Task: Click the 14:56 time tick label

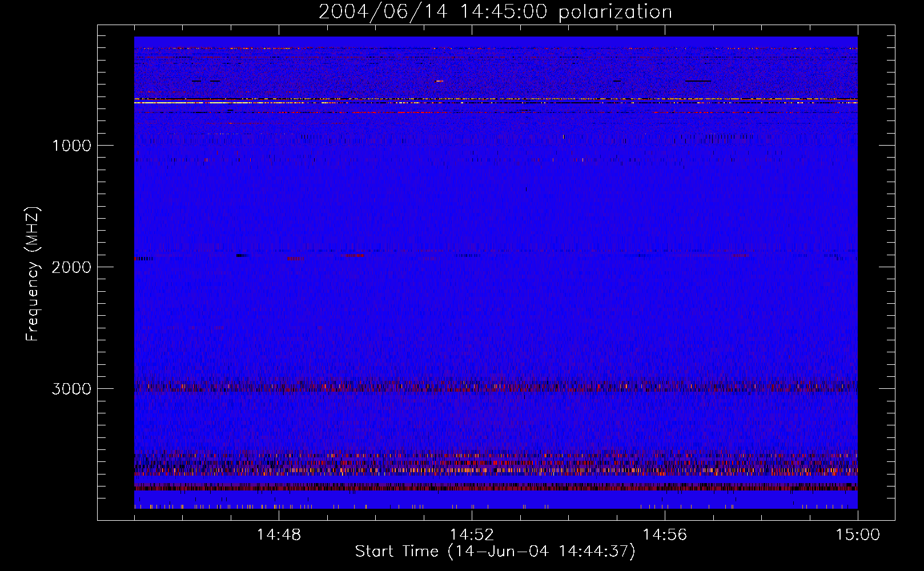Action: 665,535
